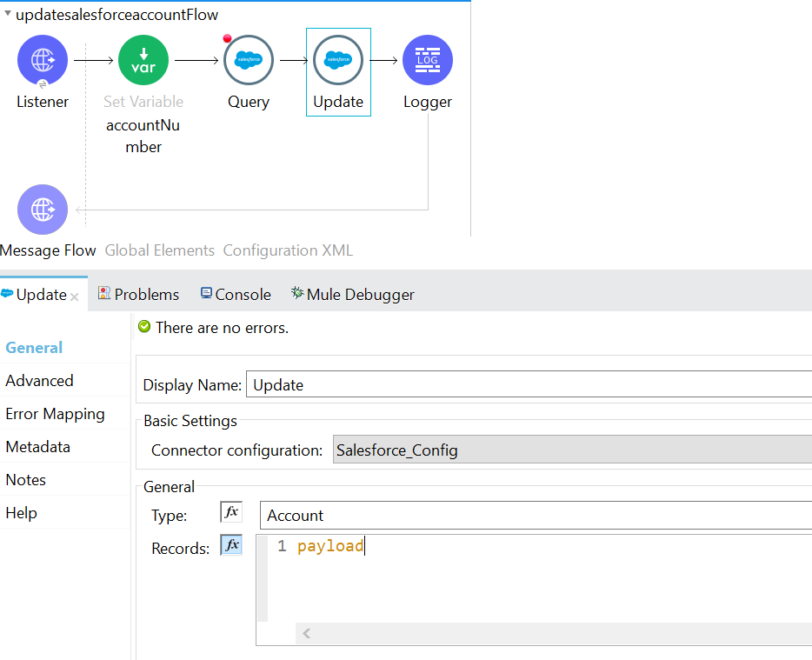Open the Advanced section
Image resolution: width=812 pixels, height=660 pixels.
pyautogui.click(x=39, y=381)
